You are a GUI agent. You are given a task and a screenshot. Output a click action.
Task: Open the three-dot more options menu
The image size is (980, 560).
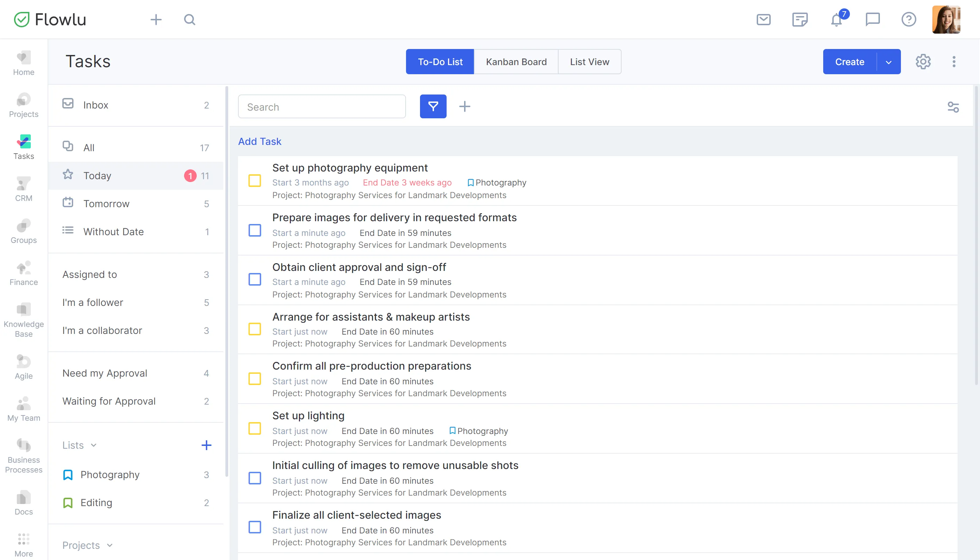[954, 62]
